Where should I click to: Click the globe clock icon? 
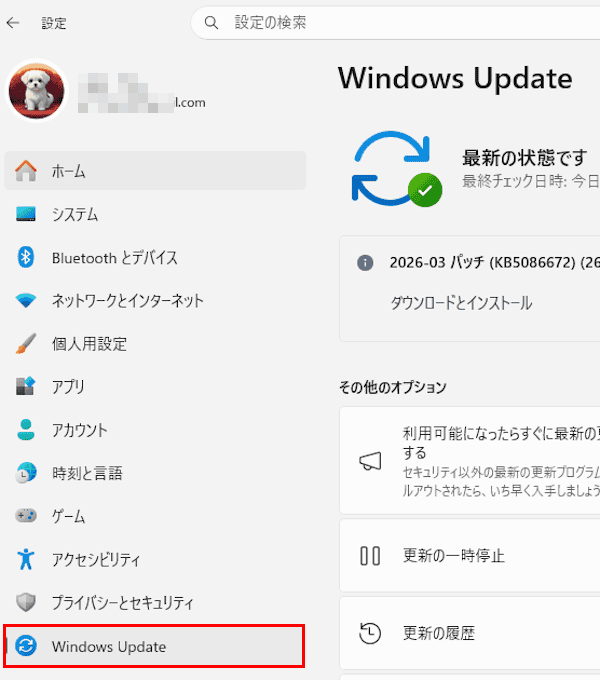[x=26, y=473]
